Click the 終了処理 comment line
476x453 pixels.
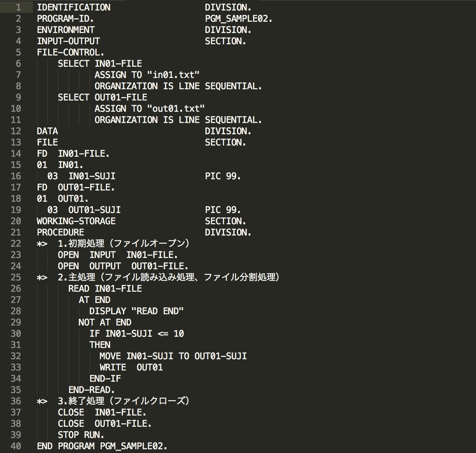coord(123,401)
